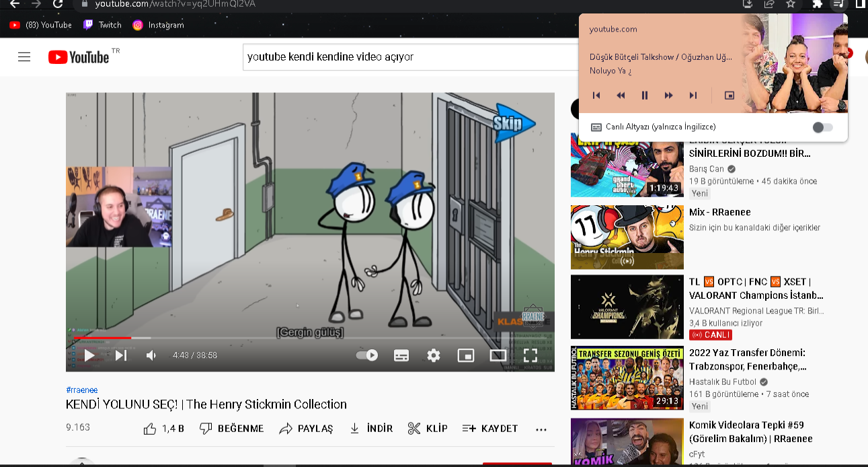Seek backward in media popup
The width and height of the screenshot is (868, 467).
point(621,96)
